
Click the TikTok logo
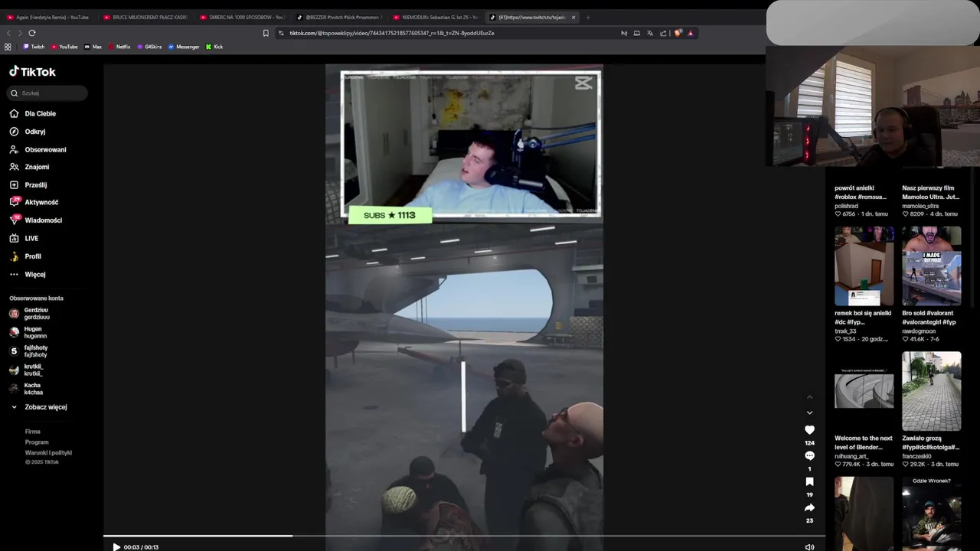click(x=32, y=72)
